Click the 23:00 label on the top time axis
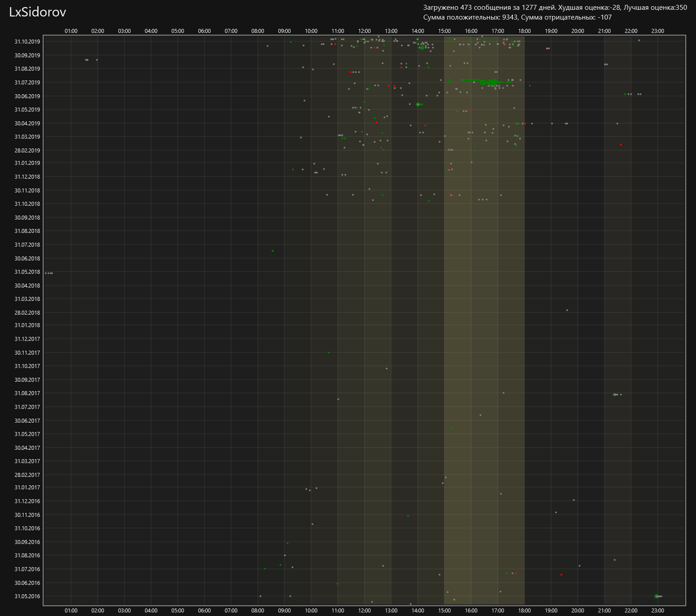Viewport: 696px width, 616px height. click(658, 31)
